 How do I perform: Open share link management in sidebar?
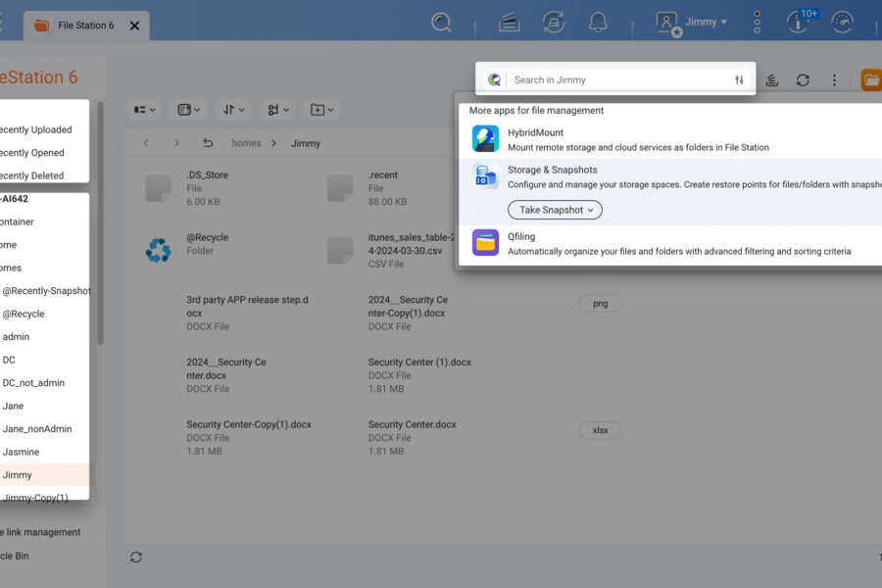(40, 532)
